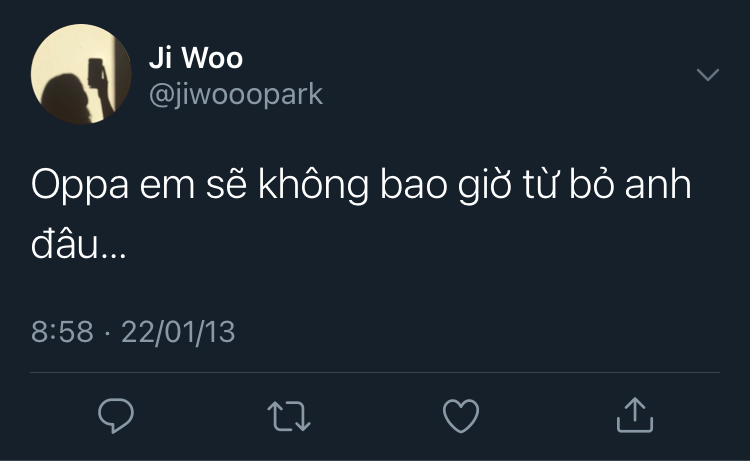
Task: Toggle the retweet arrows on
Action: [289, 416]
